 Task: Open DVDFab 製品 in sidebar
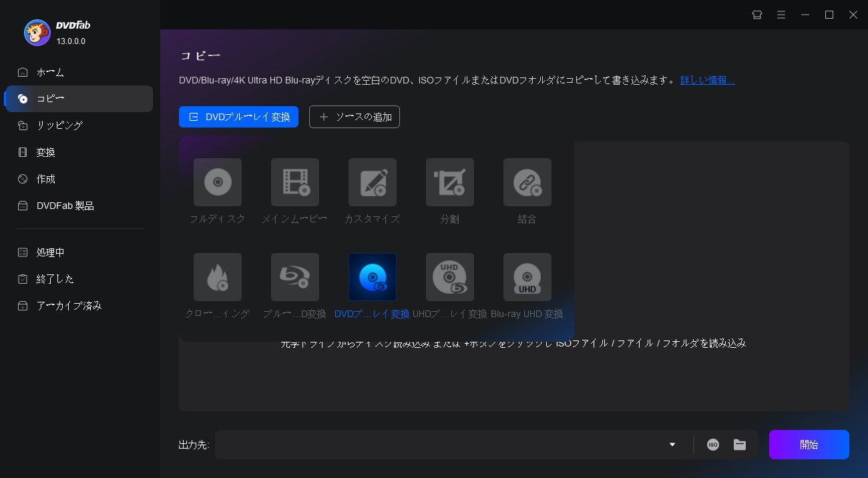79,206
